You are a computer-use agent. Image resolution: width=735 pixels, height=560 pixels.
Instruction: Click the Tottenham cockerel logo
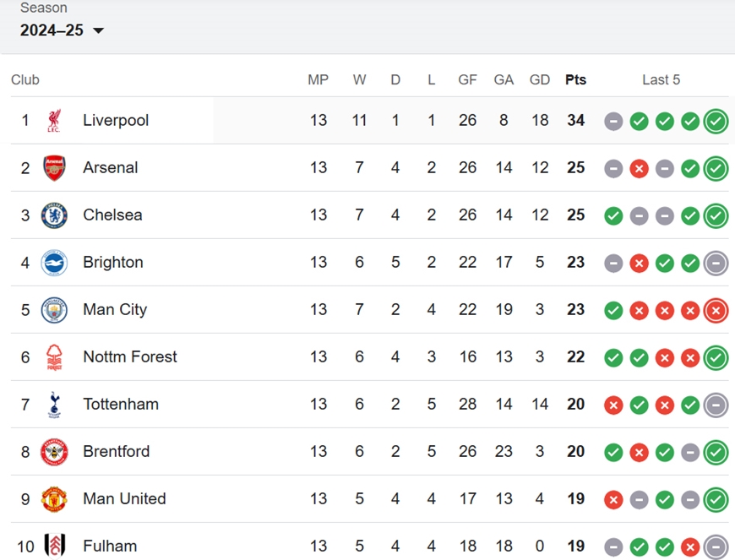pos(54,405)
